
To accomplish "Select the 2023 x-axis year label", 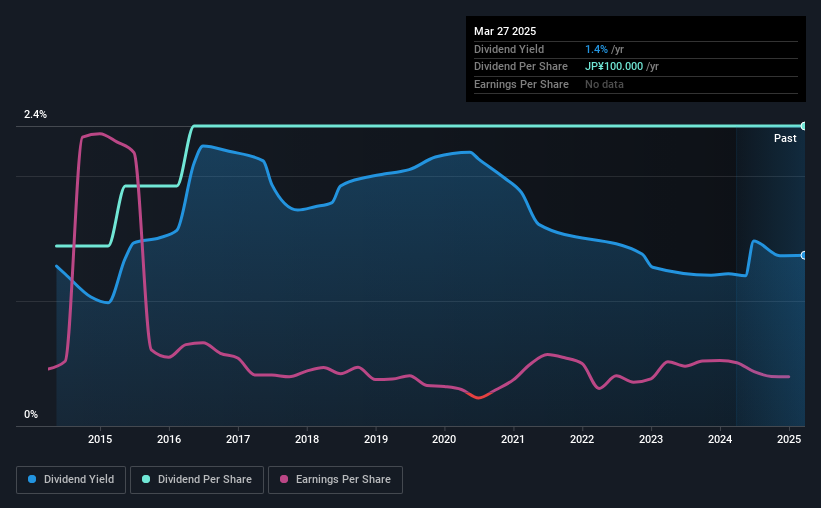I will (x=651, y=439).
